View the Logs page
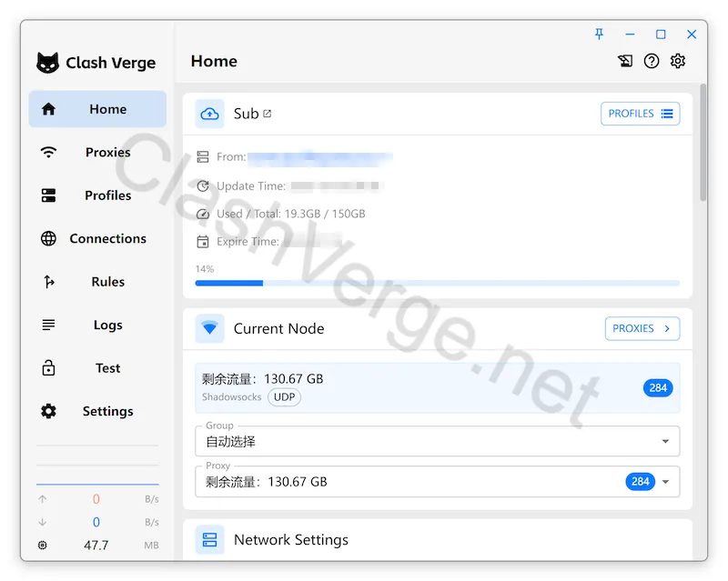Viewport: 728px width, 581px height. click(97, 325)
